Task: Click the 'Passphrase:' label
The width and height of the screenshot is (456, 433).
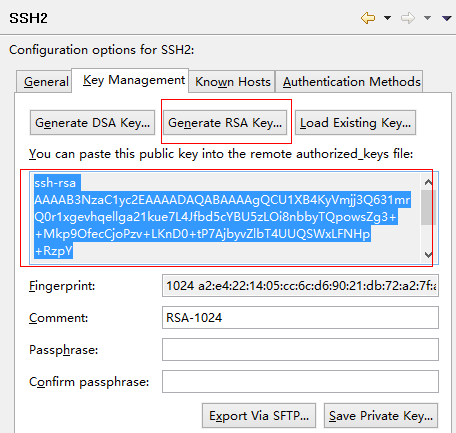Action: click(x=64, y=350)
